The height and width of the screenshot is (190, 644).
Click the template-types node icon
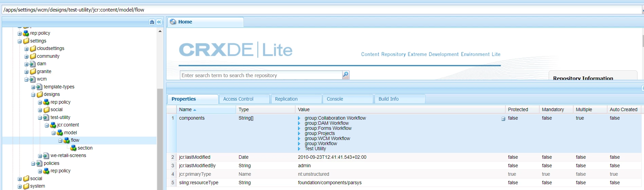point(40,87)
